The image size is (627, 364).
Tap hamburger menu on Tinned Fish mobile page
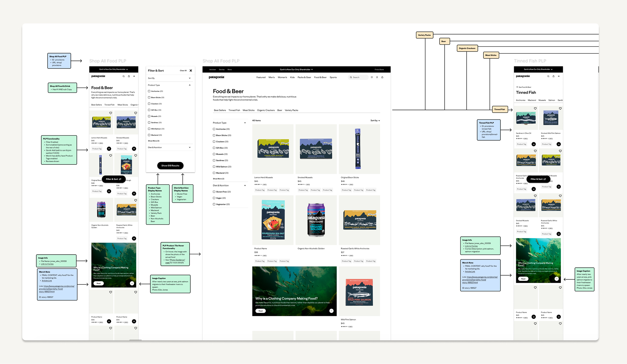[559, 76]
